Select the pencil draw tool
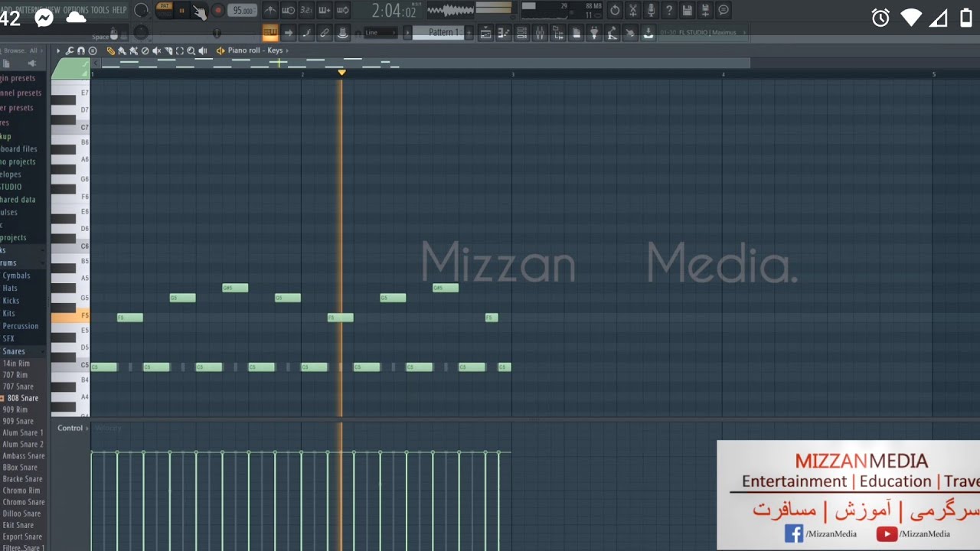 click(111, 51)
